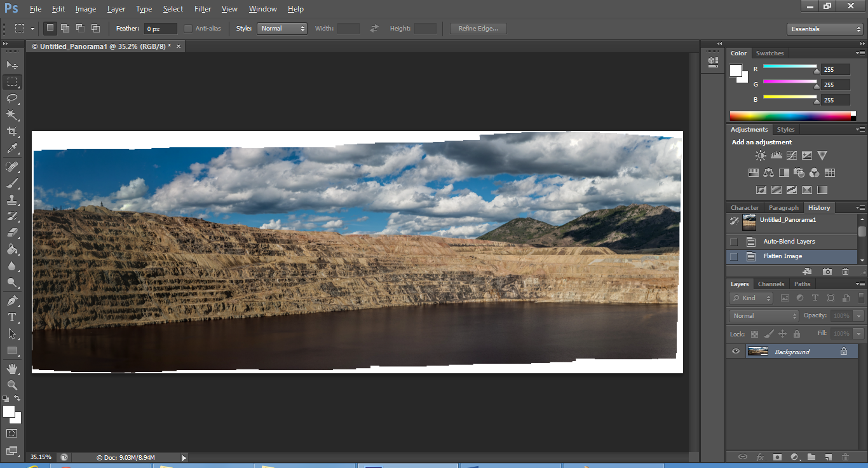This screenshot has width=868, height=468.
Task: Hide the Background layer eye icon
Action: coord(736,351)
